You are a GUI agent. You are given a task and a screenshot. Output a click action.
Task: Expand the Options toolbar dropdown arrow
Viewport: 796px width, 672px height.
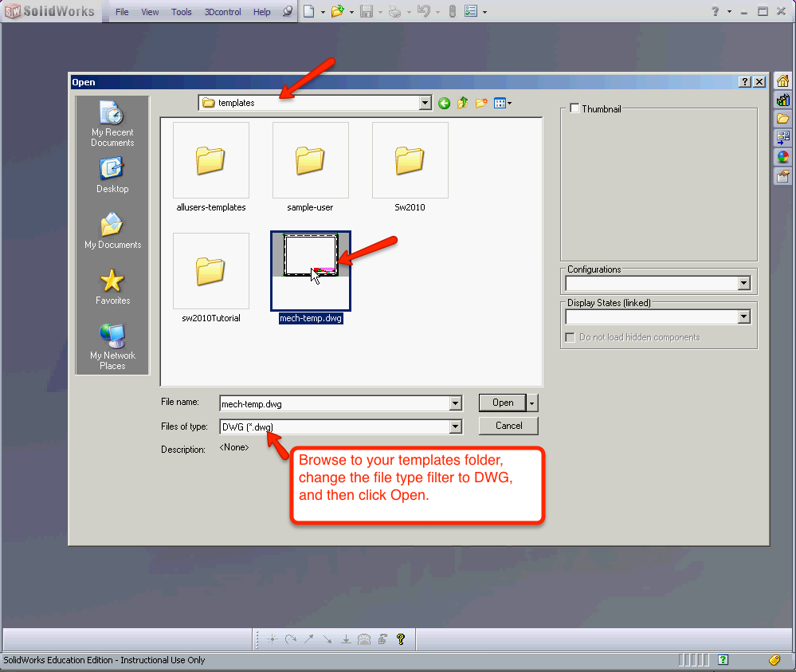coord(484,12)
